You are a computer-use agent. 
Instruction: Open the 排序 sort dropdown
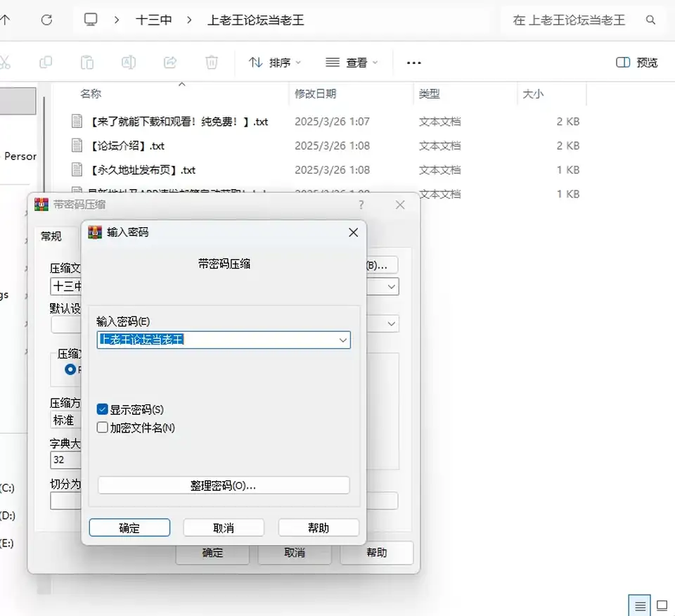[275, 63]
